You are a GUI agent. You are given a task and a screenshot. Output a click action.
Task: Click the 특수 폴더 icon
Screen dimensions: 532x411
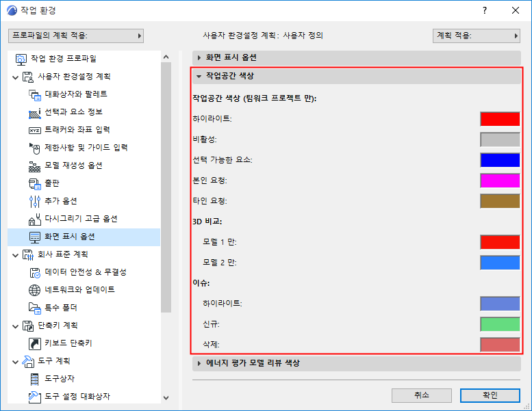click(x=35, y=308)
